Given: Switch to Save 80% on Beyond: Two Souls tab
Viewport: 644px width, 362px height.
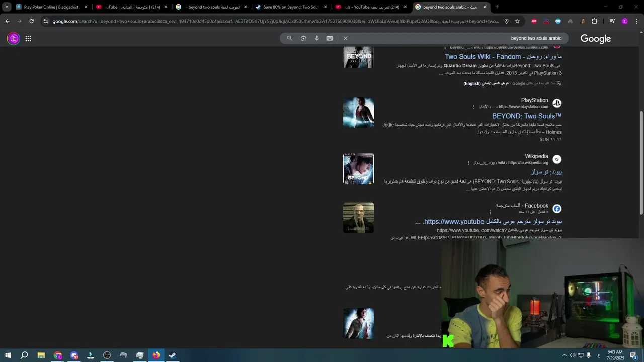Looking at the screenshot, I should point(291,7).
